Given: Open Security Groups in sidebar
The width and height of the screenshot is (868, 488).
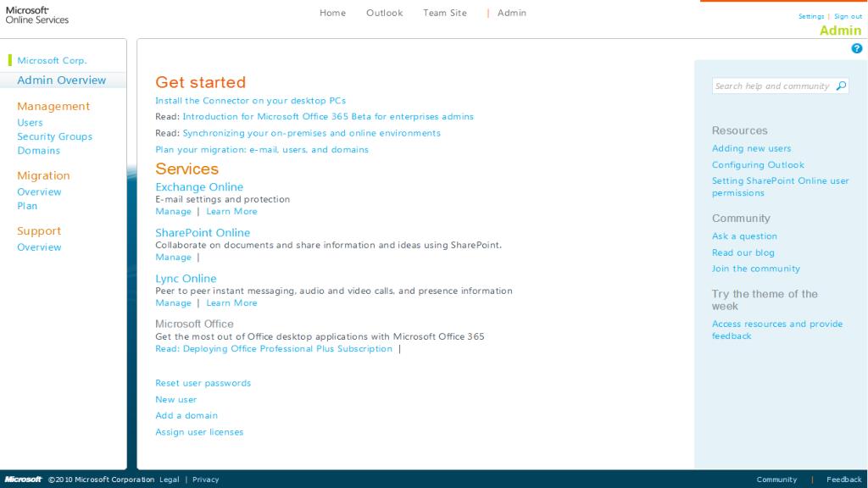Looking at the screenshot, I should click(55, 136).
